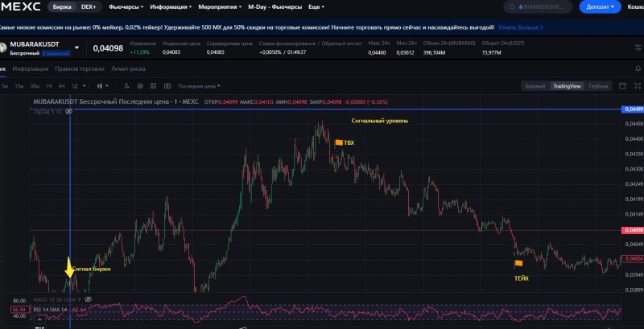
Task: Select the 1Ч timeframe
Action: [49, 86]
